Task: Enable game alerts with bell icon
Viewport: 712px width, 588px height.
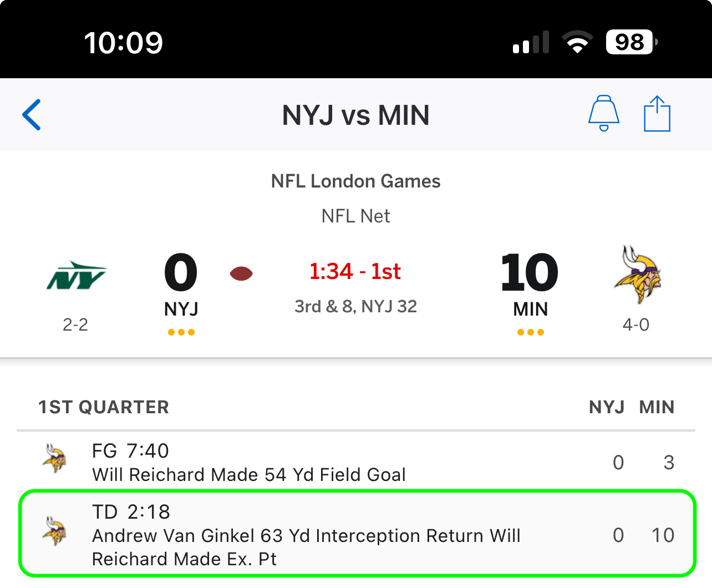Action: 604,113
